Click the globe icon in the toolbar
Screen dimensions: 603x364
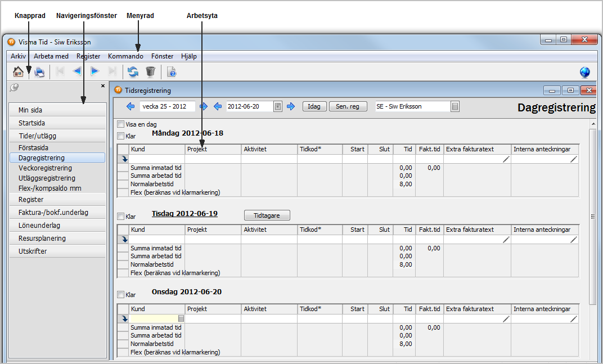(585, 72)
